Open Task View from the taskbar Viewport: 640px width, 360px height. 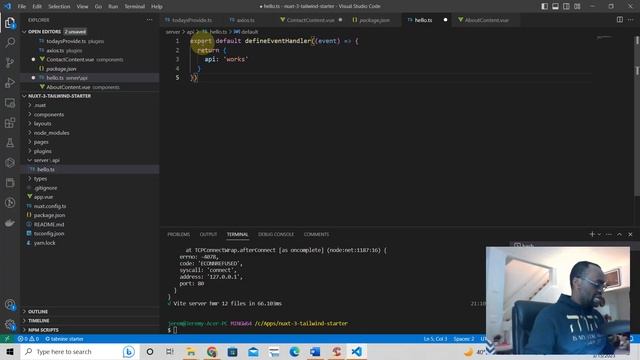click(170, 351)
